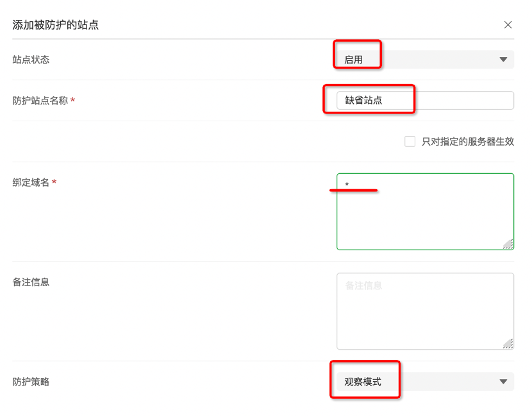Click the 站点状态 dropdown arrow icon
Screen dimensions: 532x417
tap(503, 60)
